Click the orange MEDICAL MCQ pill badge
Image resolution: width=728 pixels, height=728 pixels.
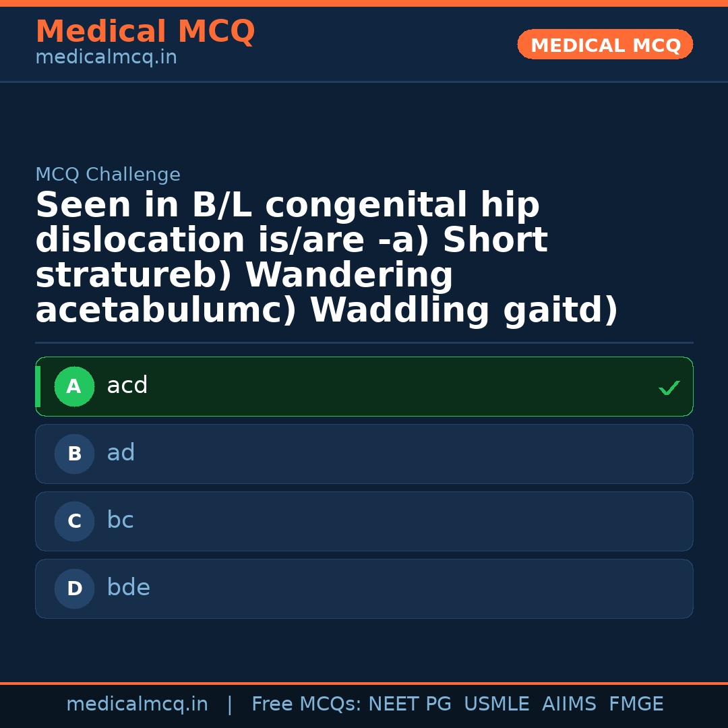[605, 44]
